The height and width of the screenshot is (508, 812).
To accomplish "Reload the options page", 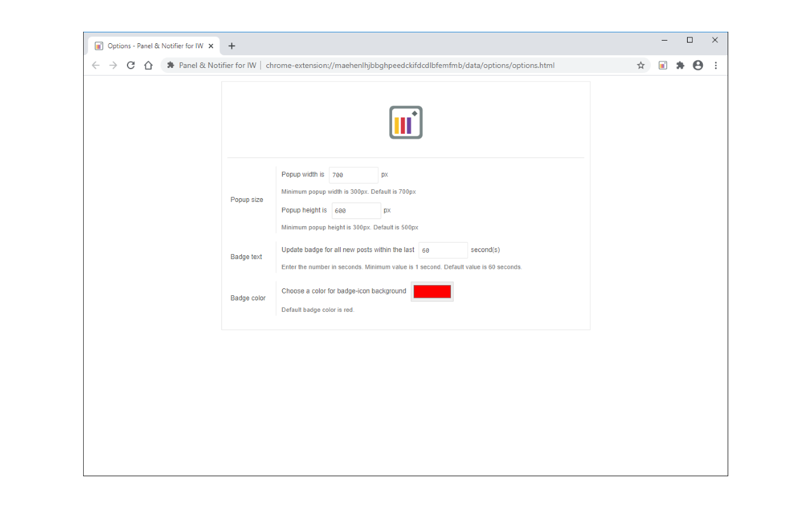I will click(131, 65).
